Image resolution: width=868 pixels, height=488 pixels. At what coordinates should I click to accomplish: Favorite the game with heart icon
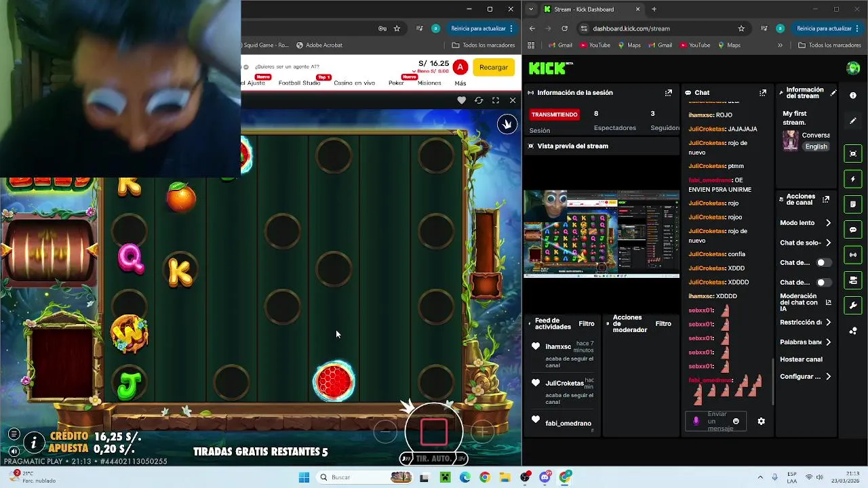[x=462, y=100]
